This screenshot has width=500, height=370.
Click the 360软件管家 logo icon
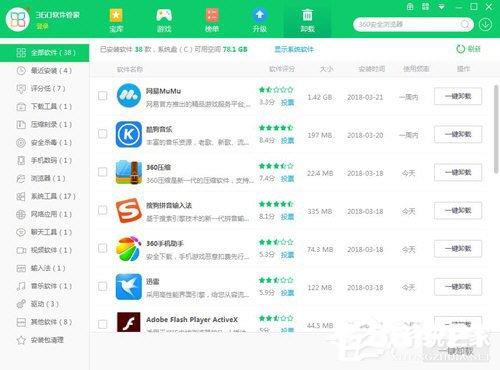[18, 19]
